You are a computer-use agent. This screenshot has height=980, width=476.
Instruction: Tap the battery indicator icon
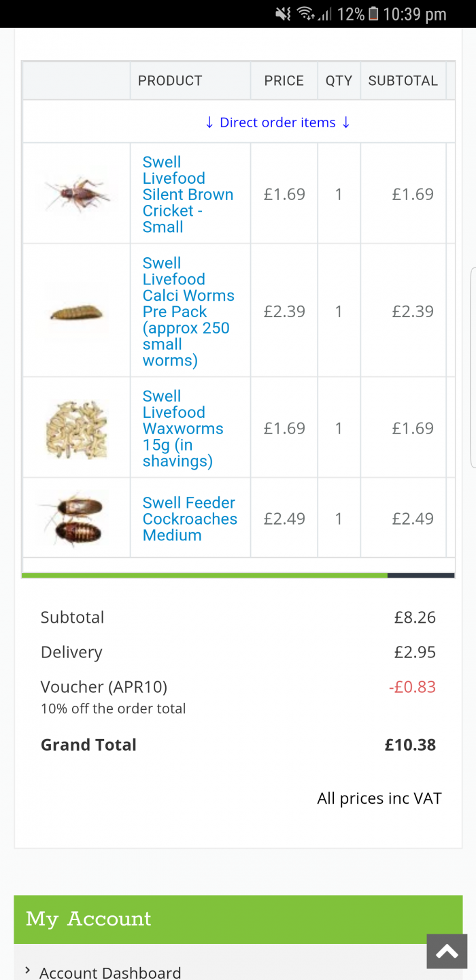(x=373, y=14)
